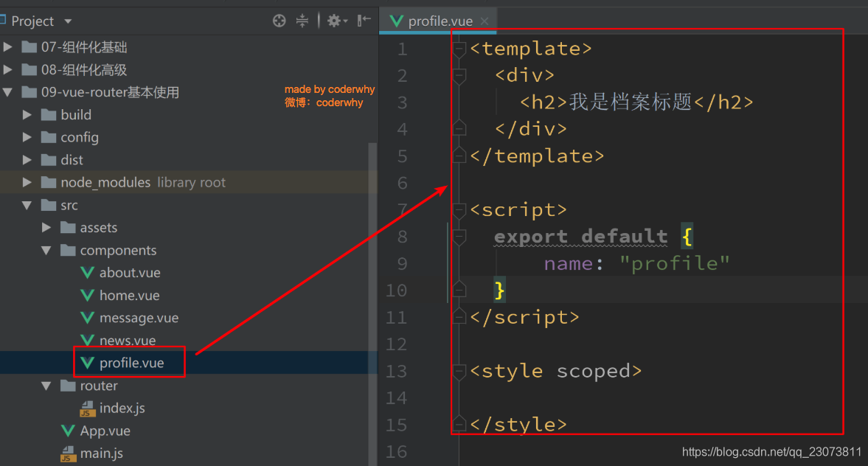Viewport: 868px width, 466px height.
Task: Click line number 6 in the gutter
Action: click(403, 183)
